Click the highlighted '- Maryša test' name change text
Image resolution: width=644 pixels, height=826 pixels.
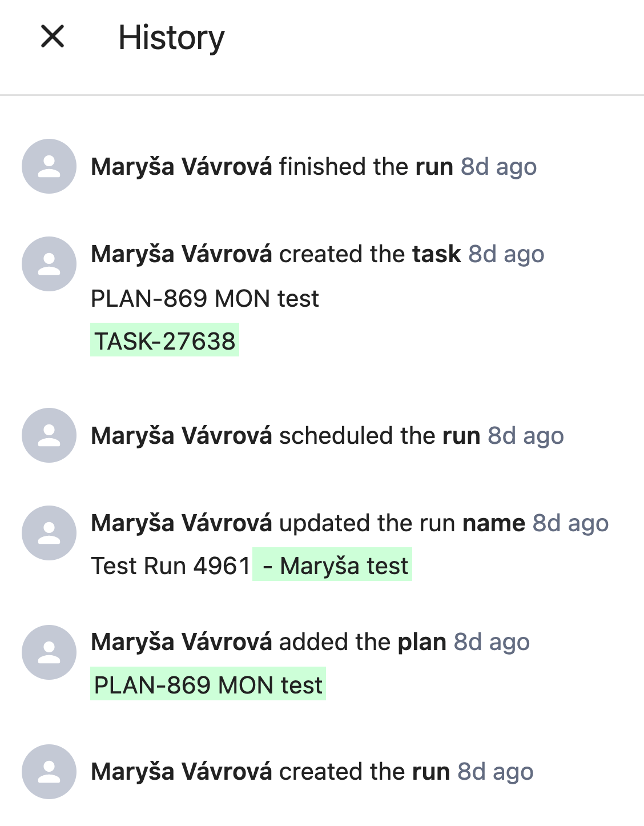point(332,564)
